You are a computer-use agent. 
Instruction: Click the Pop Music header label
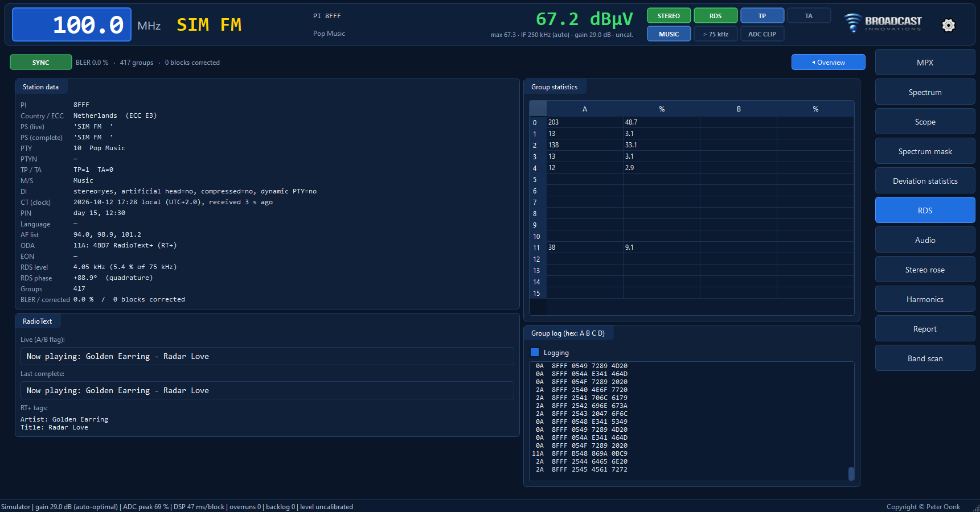329,34
